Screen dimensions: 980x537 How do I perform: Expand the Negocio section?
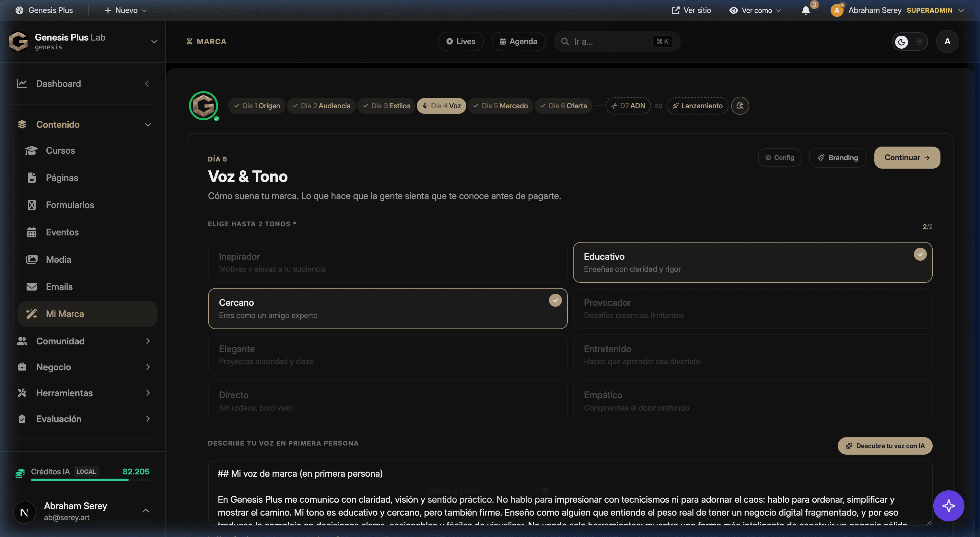point(148,367)
